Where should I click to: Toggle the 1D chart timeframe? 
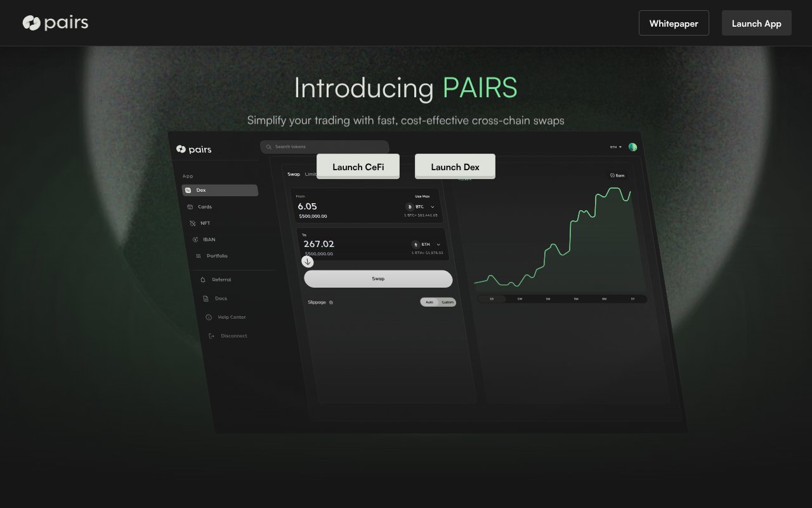click(x=492, y=298)
